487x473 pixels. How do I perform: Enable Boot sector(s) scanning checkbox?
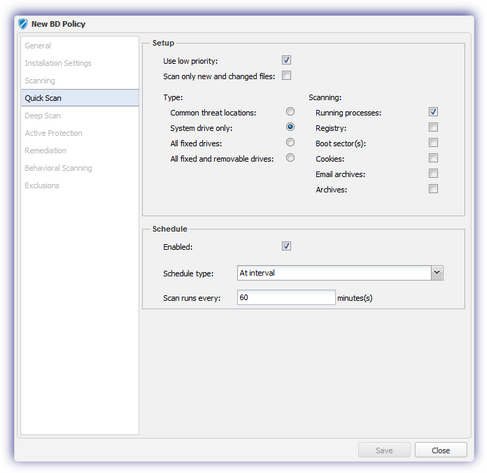pos(433,143)
